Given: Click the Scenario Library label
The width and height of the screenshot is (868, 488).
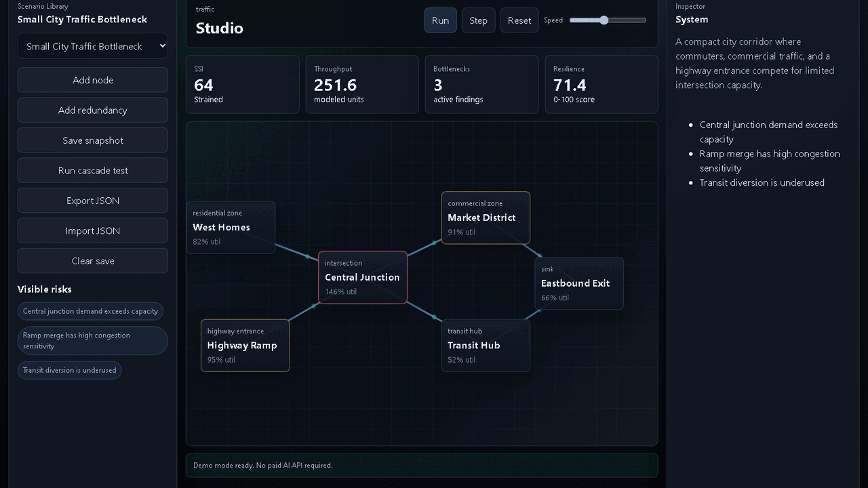Looking at the screenshot, I should [43, 6].
